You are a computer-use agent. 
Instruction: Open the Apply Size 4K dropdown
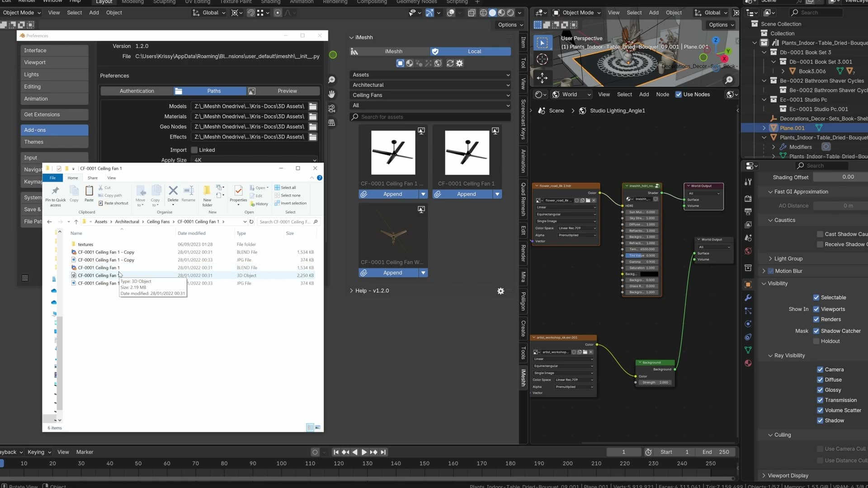click(255, 160)
